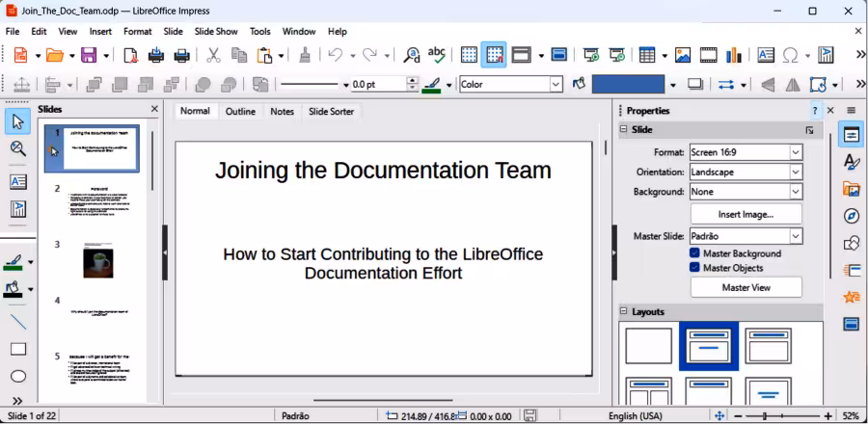Open the Background dropdown
The image size is (868, 424).
pyautogui.click(x=746, y=192)
